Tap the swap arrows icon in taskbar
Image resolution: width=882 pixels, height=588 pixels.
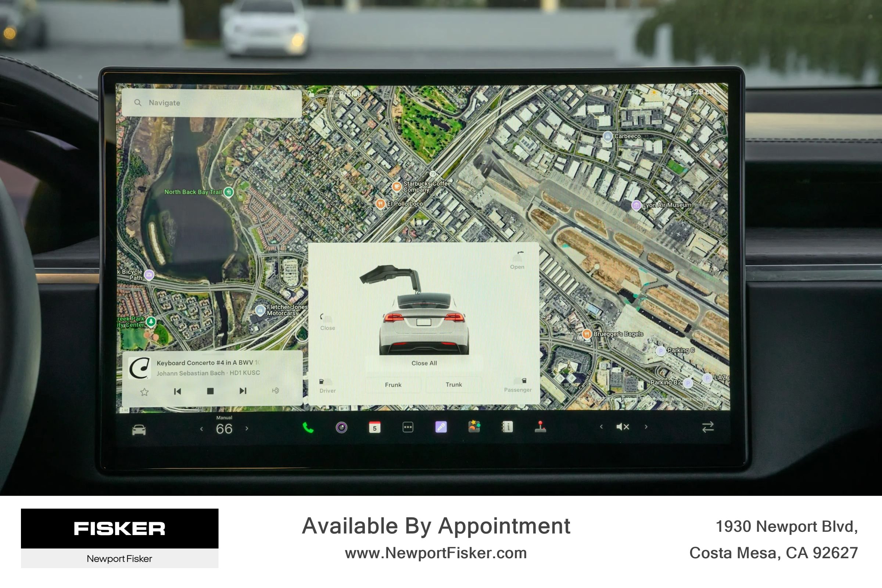pos(708,427)
